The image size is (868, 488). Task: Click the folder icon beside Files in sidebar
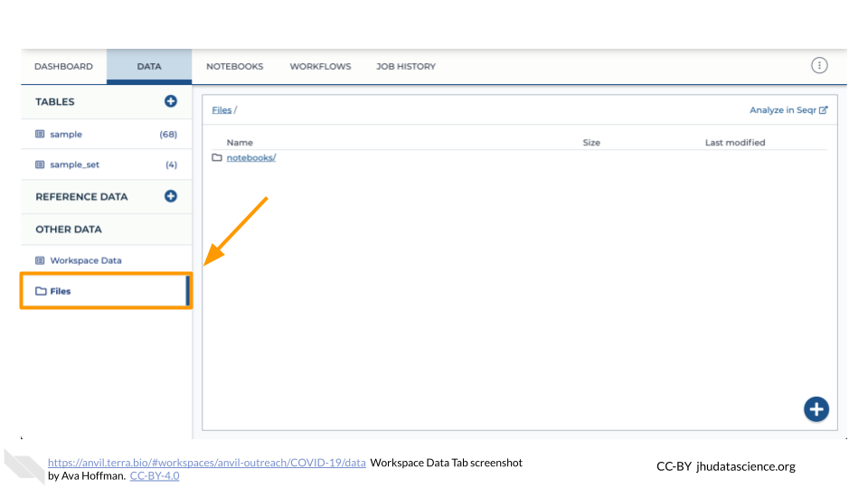pos(41,291)
